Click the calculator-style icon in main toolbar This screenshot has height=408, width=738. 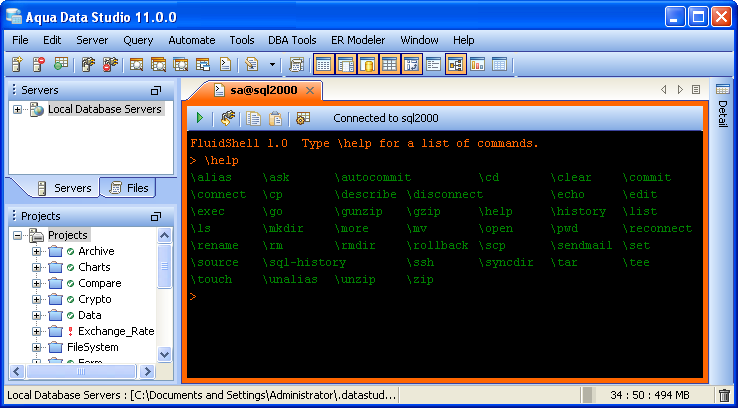point(296,64)
